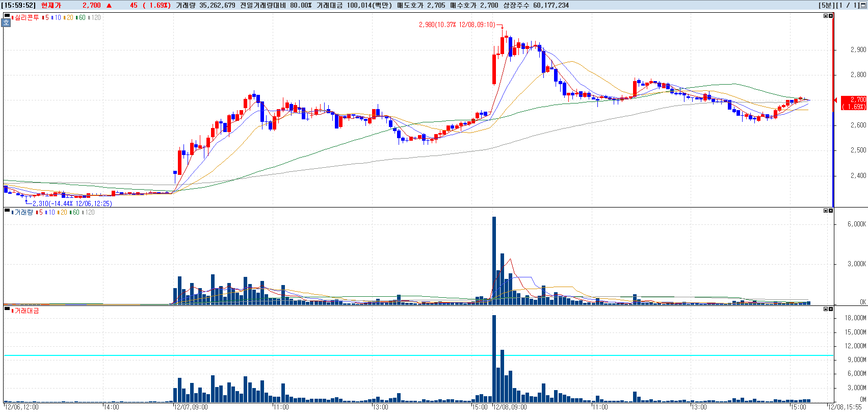Open the chart layout icon beside [1 / 1]

863,5
